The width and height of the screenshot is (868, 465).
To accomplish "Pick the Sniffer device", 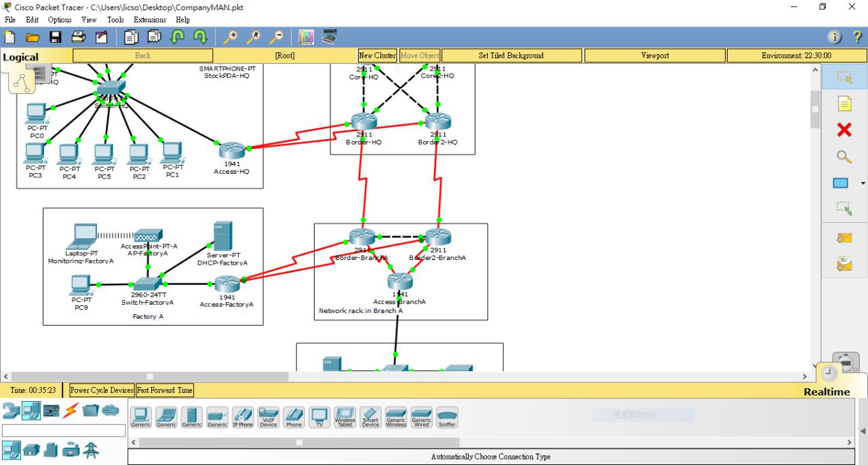I will [x=447, y=417].
